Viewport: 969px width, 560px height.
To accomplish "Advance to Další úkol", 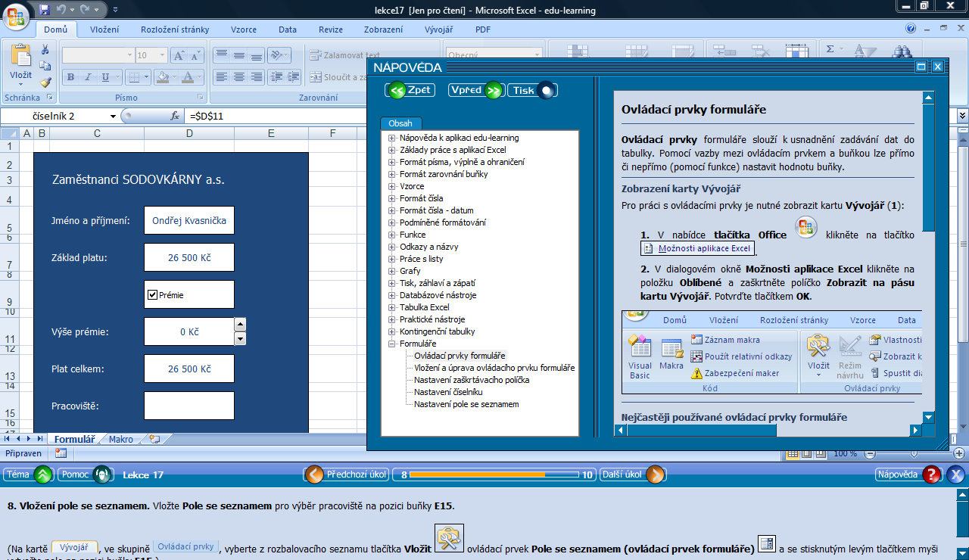I will click(x=632, y=474).
